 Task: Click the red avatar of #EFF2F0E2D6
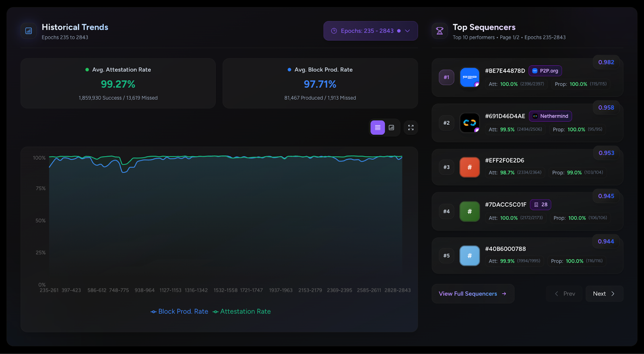coord(469,167)
